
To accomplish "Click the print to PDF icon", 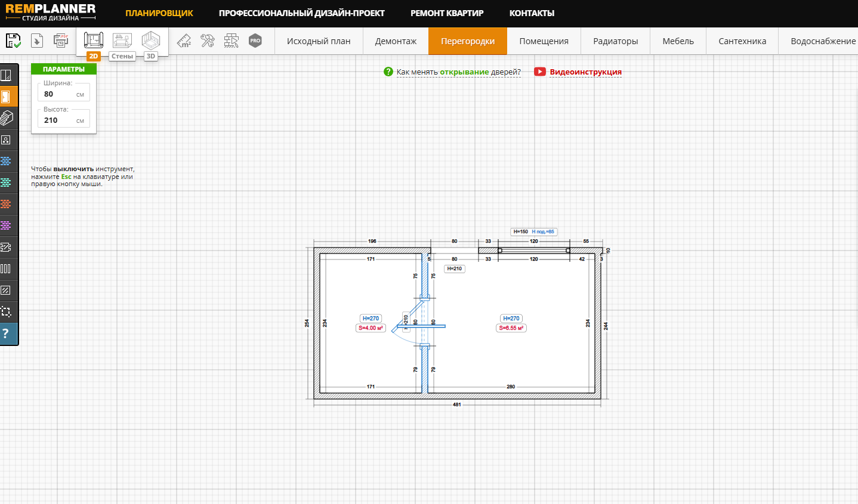I will tap(61, 41).
